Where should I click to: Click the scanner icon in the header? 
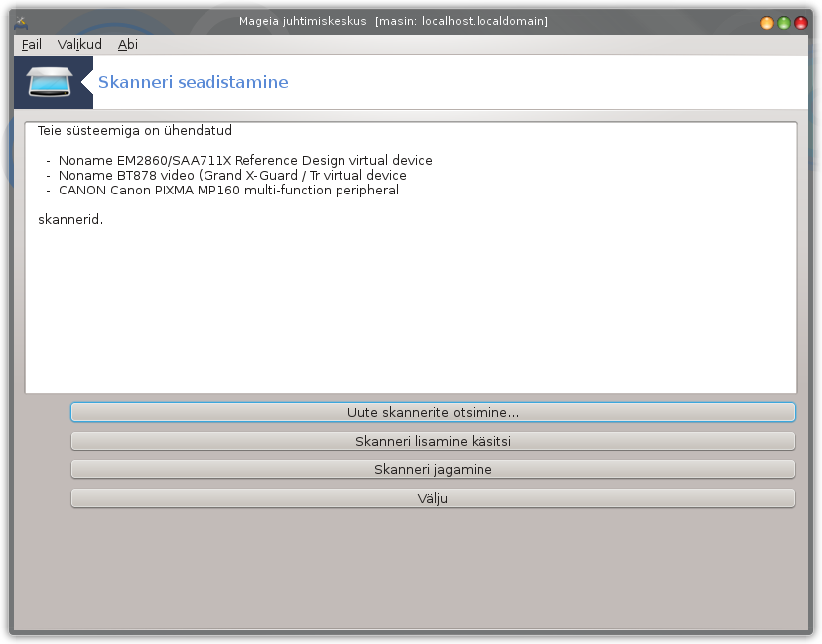(50, 82)
